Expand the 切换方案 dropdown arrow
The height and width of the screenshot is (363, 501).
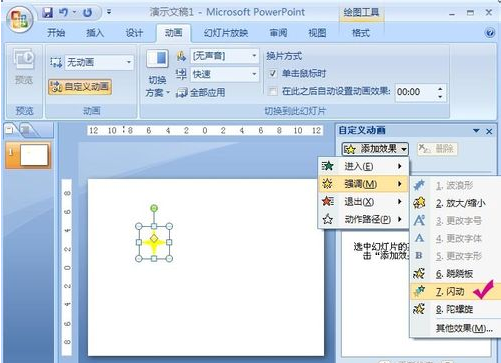pos(168,92)
